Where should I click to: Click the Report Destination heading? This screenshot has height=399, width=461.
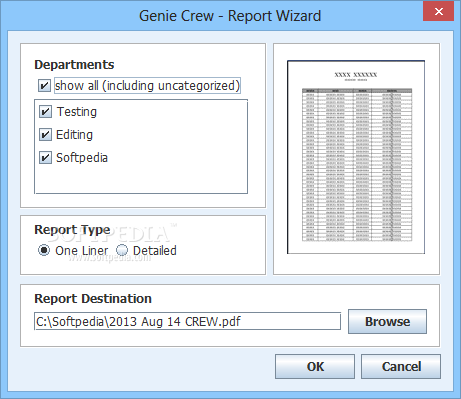93,299
